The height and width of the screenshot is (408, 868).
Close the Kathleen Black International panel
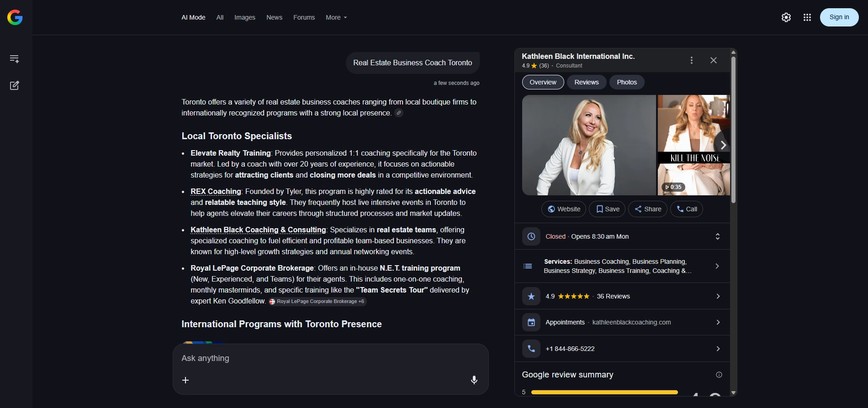coord(714,60)
